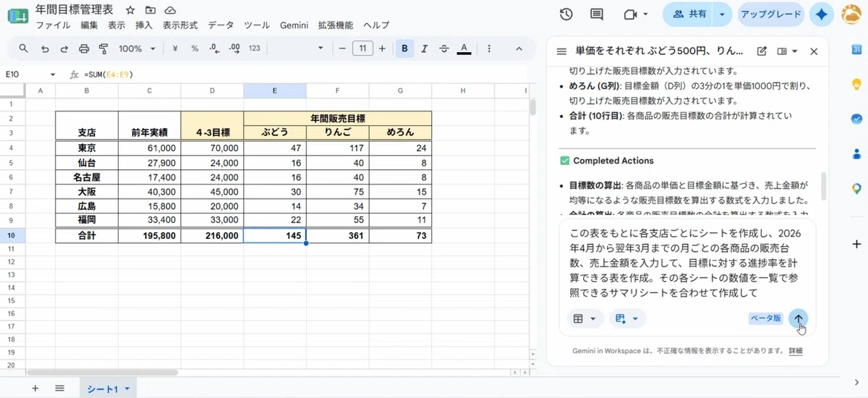Open the 挿入 menu

point(144,25)
